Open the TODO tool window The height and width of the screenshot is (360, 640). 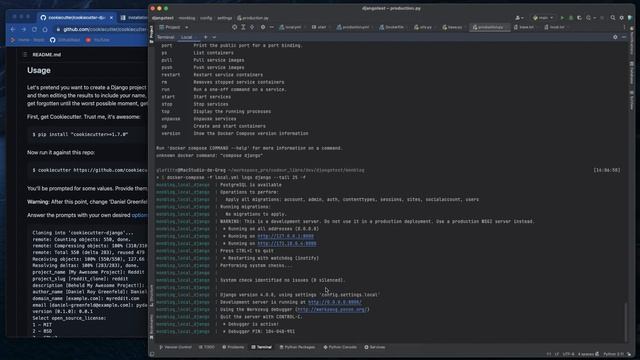click(207, 347)
